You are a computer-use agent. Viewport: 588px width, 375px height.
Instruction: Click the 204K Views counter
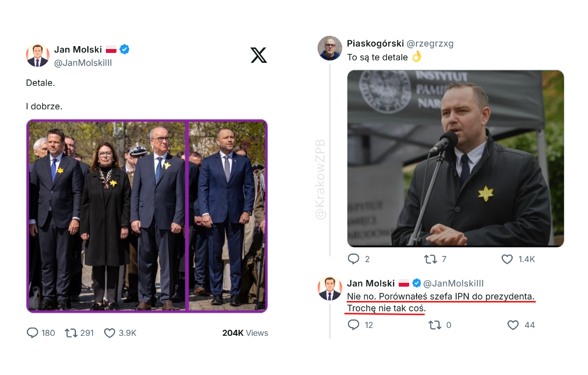245,333
